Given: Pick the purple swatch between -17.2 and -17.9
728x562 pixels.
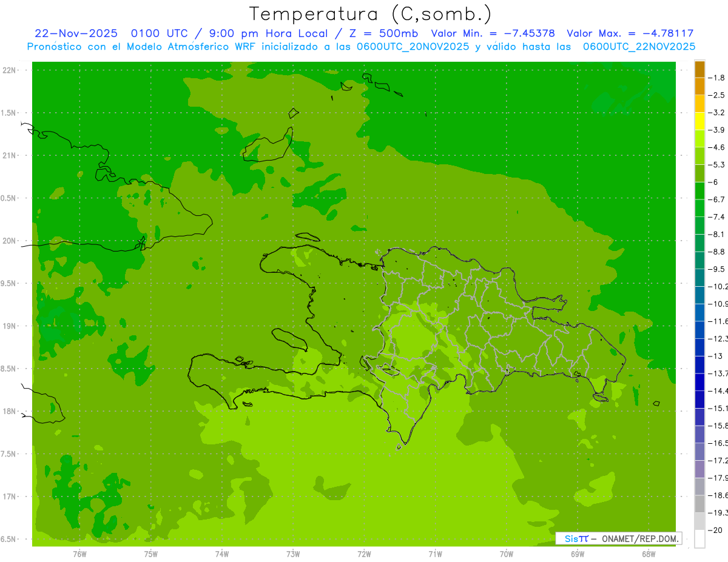Looking at the screenshot, I should [700, 469].
